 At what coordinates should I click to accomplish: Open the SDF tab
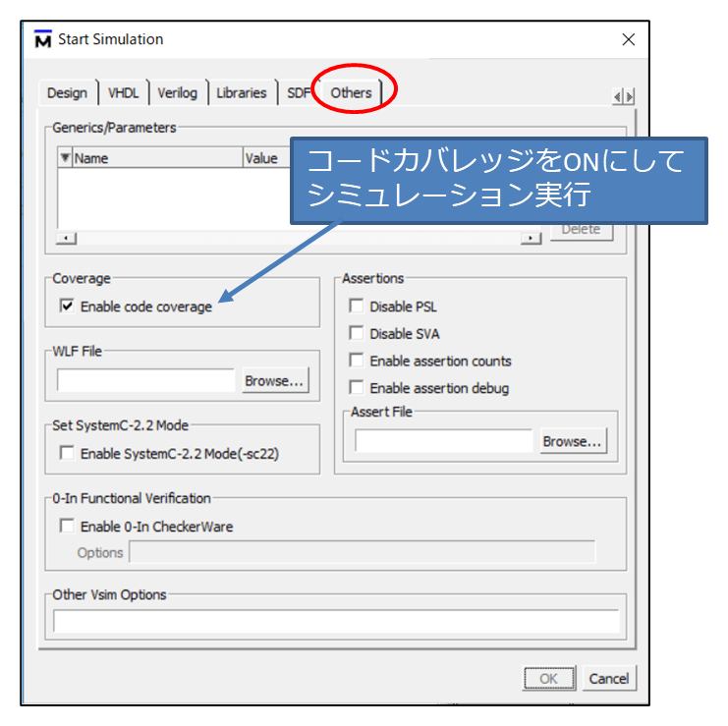298,93
